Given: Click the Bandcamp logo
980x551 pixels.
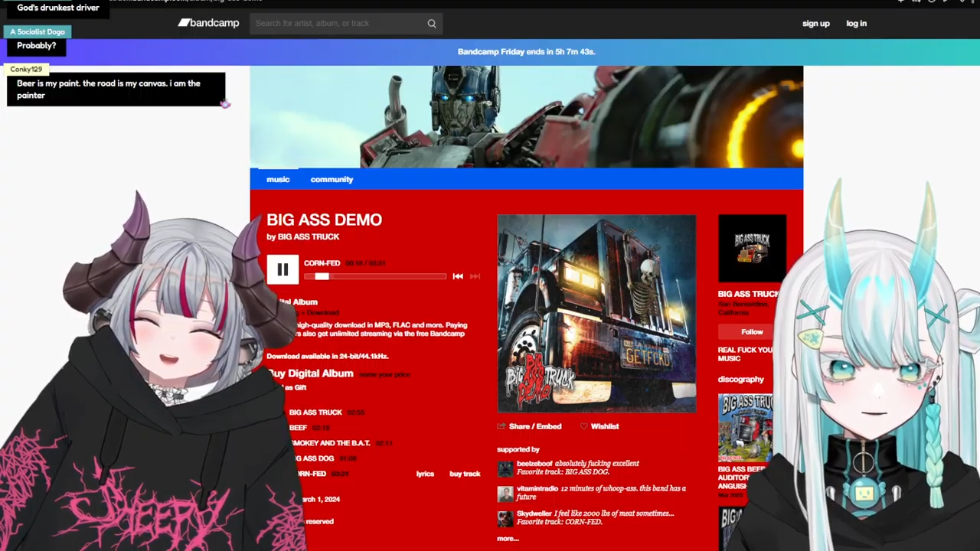Looking at the screenshot, I should 208,23.
